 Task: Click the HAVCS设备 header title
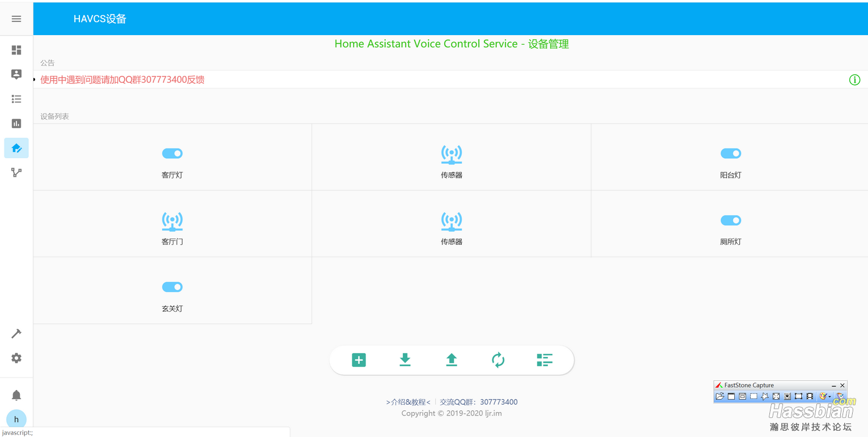point(100,19)
